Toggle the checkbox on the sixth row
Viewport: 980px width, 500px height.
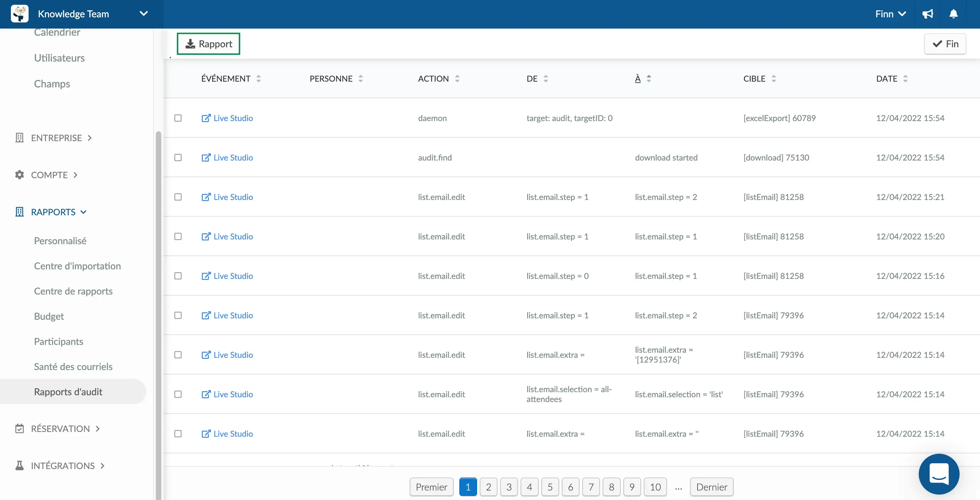click(177, 314)
